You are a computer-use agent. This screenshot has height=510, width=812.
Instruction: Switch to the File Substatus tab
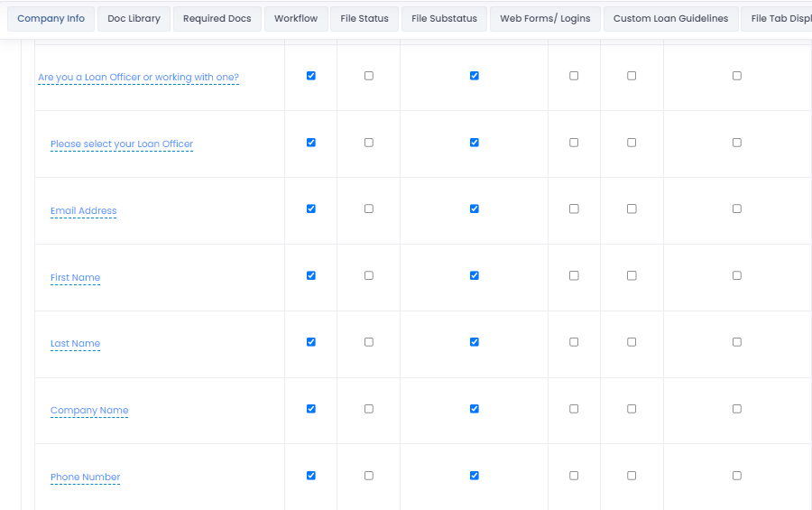(x=444, y=19)
